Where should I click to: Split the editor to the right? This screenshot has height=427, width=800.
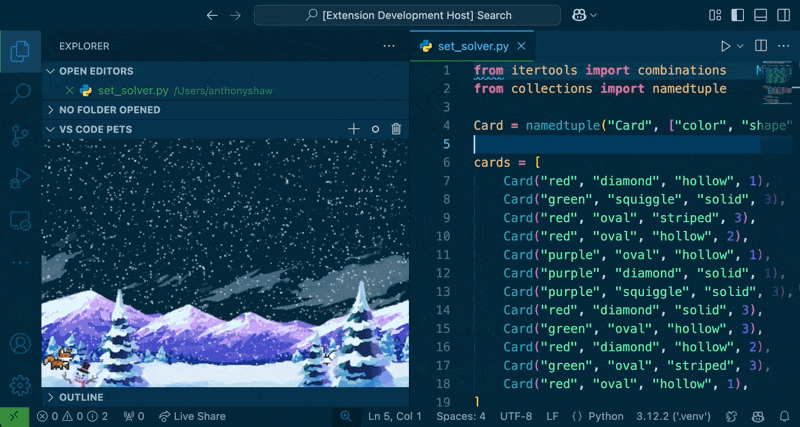(x=761, y=46)
